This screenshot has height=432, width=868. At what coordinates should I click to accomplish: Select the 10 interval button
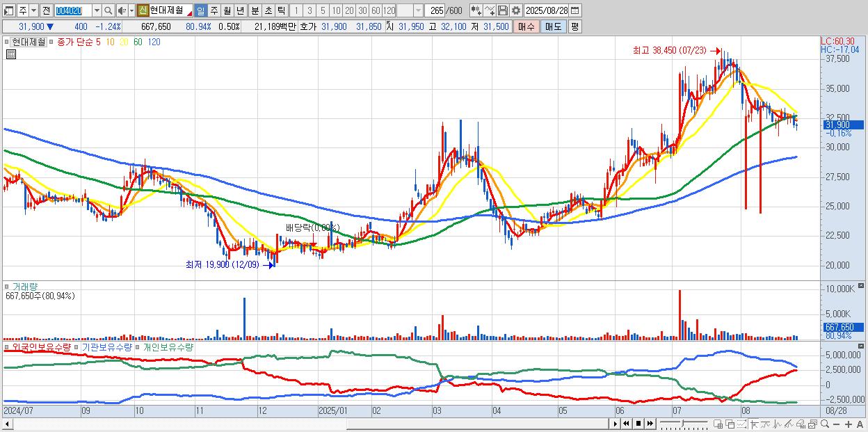click(x=336, y=11)
